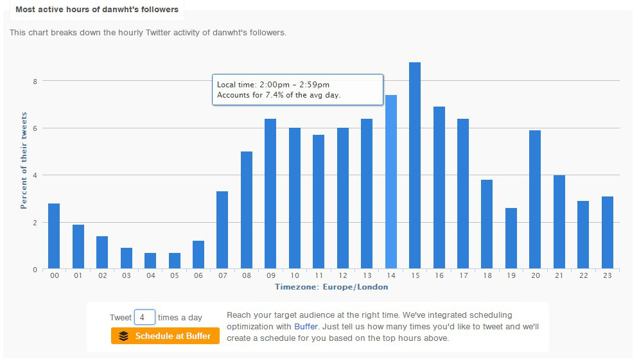This screenshot has height=364, width=639.
Task: Click the bar for hour 05
Action: coord(175,261)
